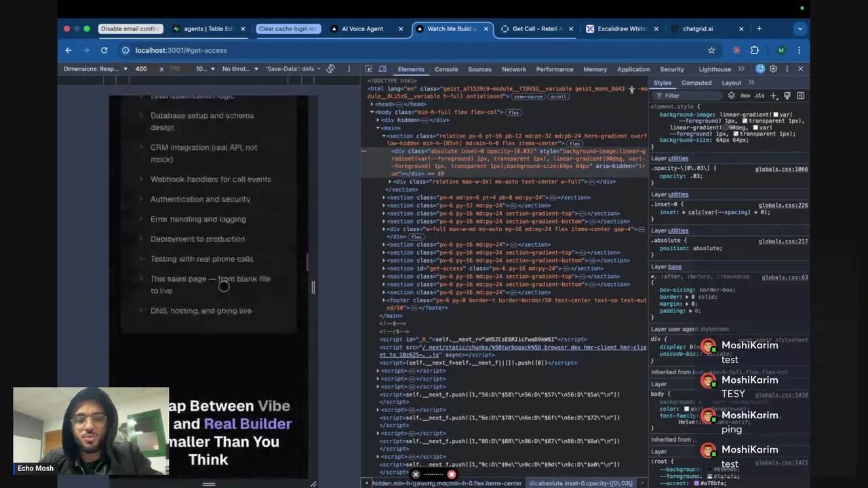Open DevTools settings gear

point(773,69)
